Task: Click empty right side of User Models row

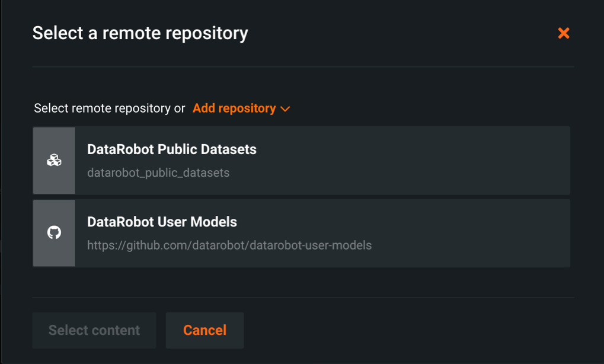Action: (x=474, y=232)
